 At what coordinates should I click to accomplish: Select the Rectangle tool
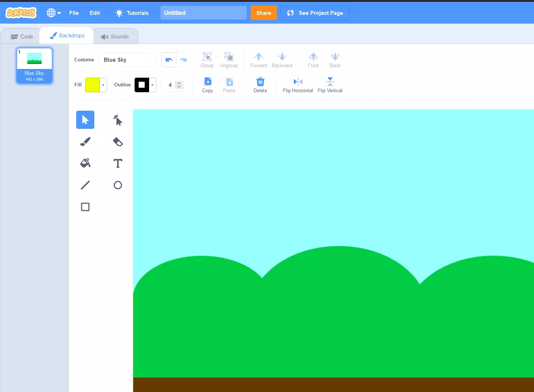click(x=85, y=207)
